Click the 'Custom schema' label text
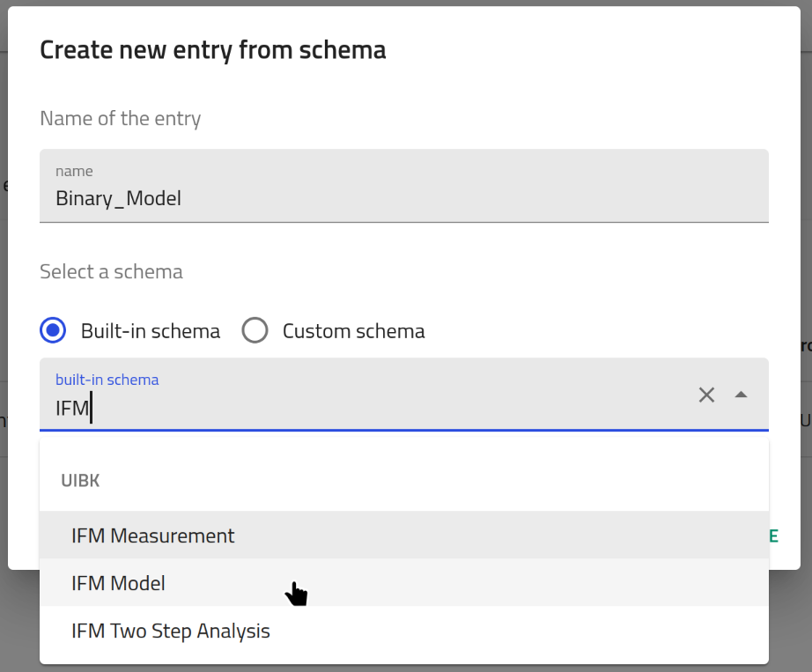Image resolution: width=812 pixels, height=672 pixels. pyautogui.click(x=354, y=331)
